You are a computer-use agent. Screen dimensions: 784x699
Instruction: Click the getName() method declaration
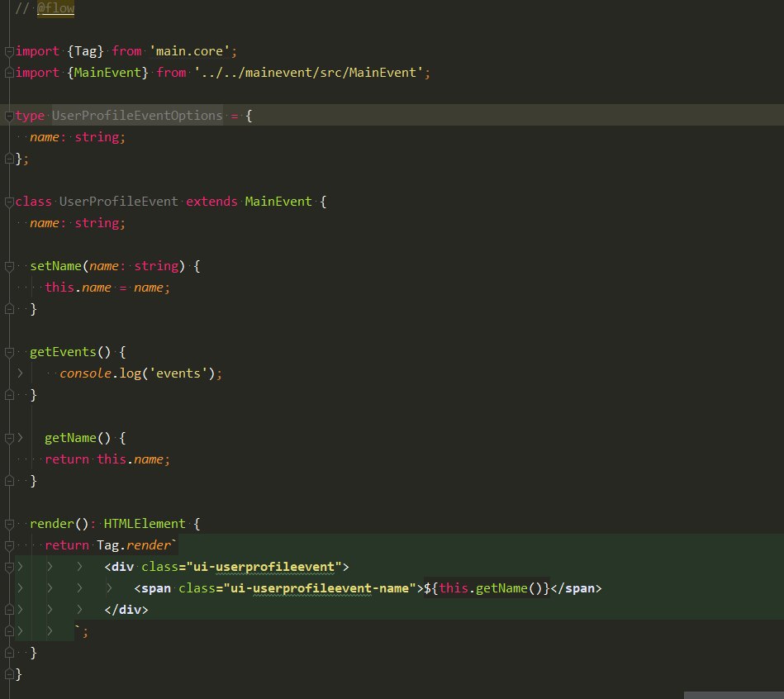(78, 438)
